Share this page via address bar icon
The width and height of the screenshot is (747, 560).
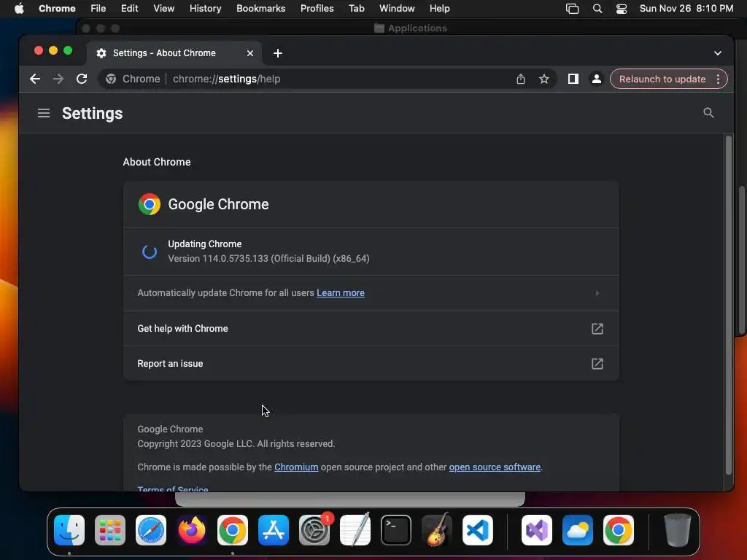pyautogui.click(x=521, y=79)
